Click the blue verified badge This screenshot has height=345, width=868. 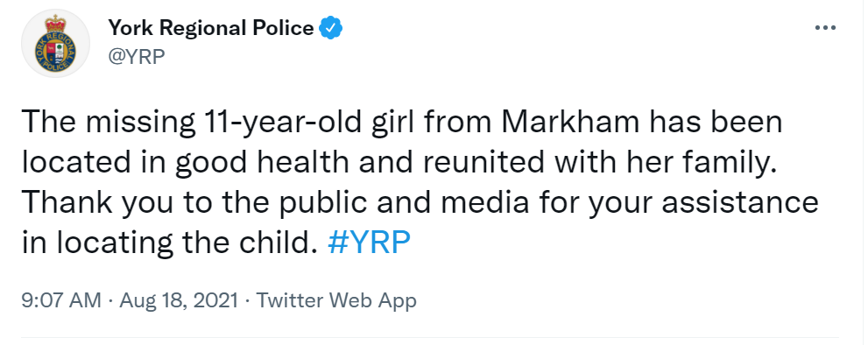tap(332, 28)
